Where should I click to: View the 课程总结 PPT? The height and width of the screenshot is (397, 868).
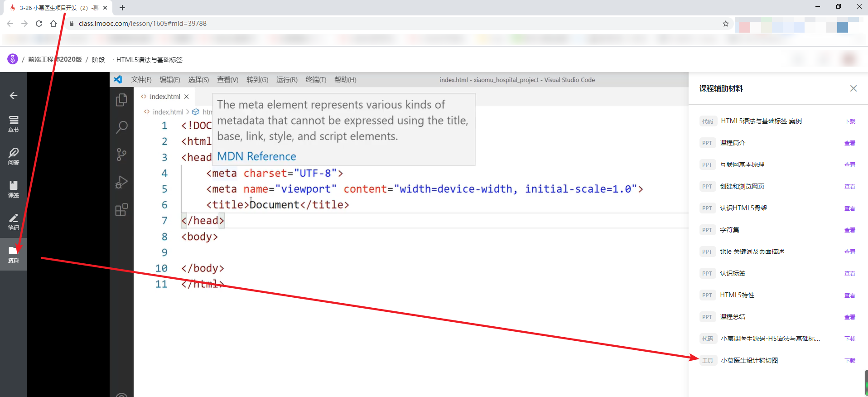850,317
